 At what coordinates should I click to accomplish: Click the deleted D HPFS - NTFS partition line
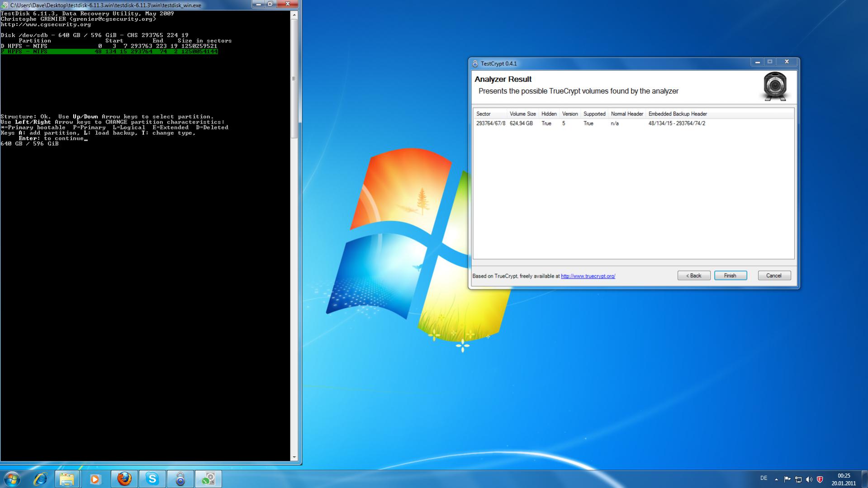(x=109, y=46)
